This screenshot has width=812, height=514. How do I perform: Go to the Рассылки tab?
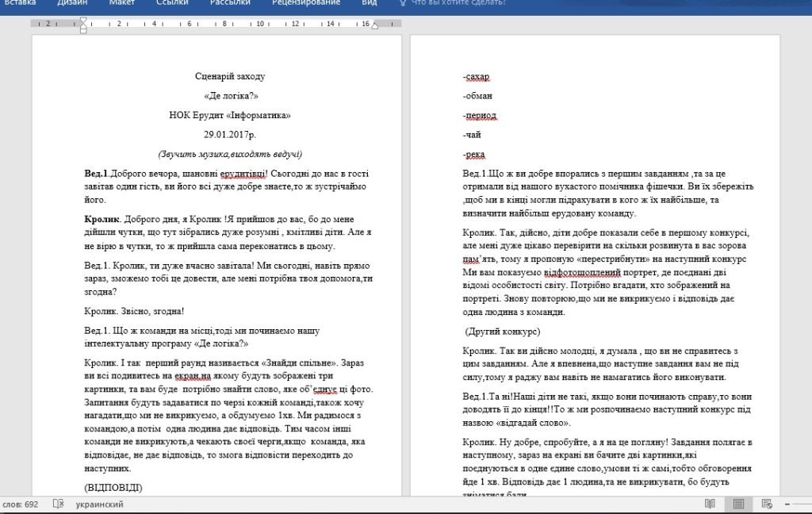(230, 3)
